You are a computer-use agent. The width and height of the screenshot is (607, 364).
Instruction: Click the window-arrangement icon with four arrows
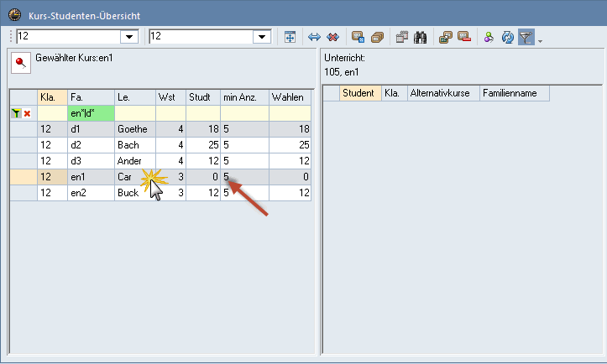tap(290, 37)
